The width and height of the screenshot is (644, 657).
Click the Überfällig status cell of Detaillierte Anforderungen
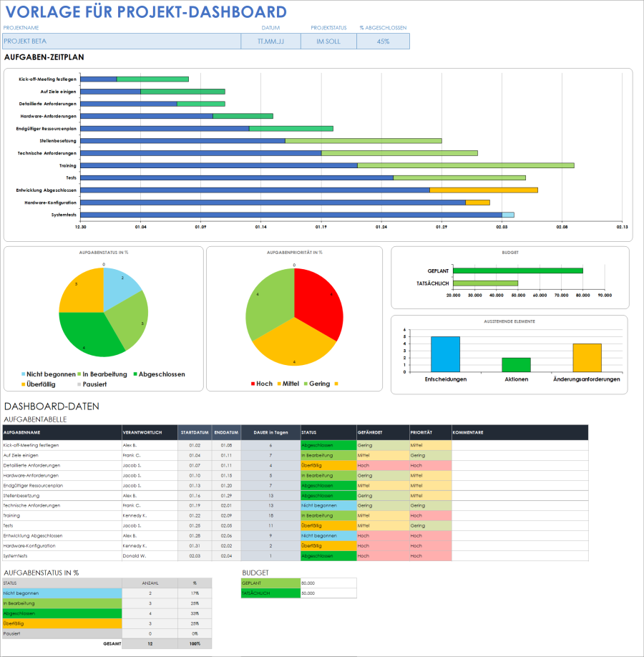(x=326, y=464)
